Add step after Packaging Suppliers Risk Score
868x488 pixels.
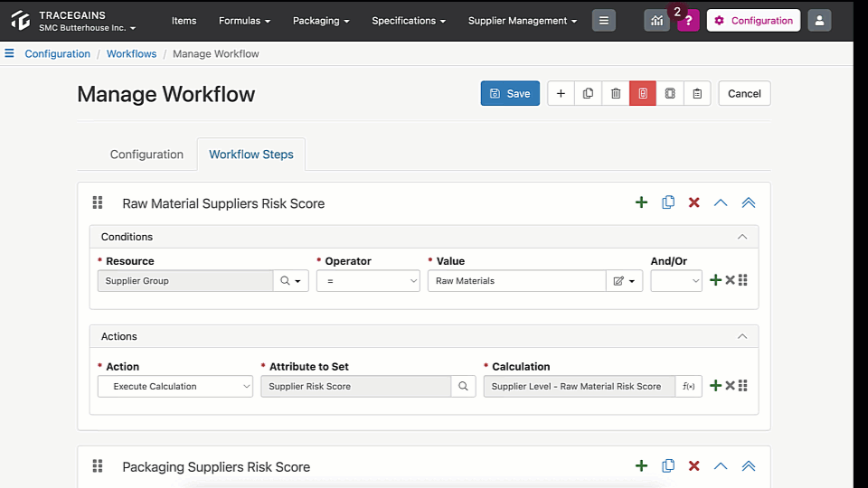tap(641, 466)
